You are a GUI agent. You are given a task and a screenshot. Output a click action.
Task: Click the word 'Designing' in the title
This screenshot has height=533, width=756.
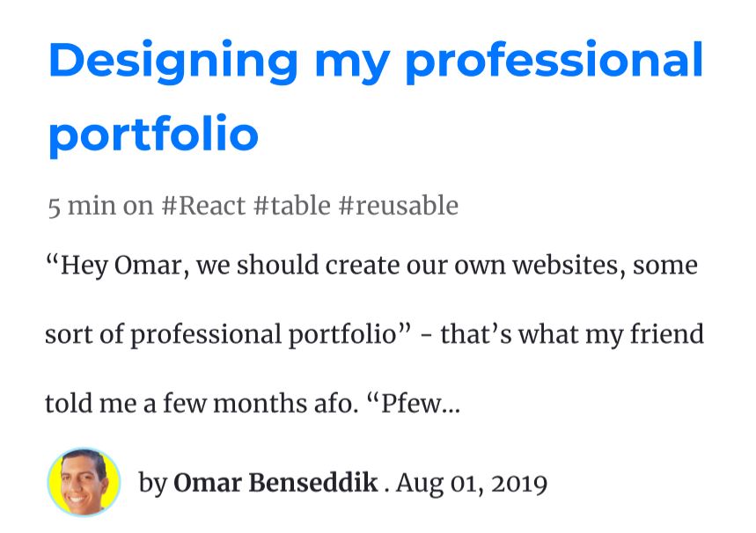pos(173,62)
